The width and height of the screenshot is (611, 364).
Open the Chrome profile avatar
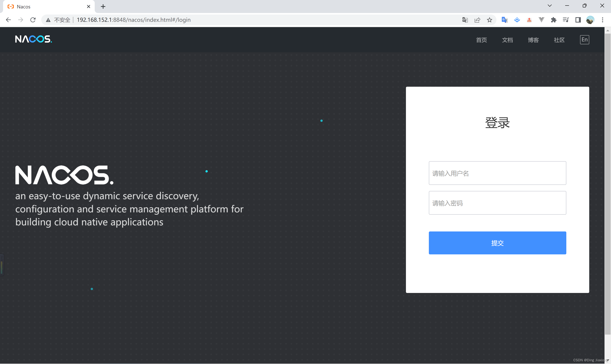(590, 20)
